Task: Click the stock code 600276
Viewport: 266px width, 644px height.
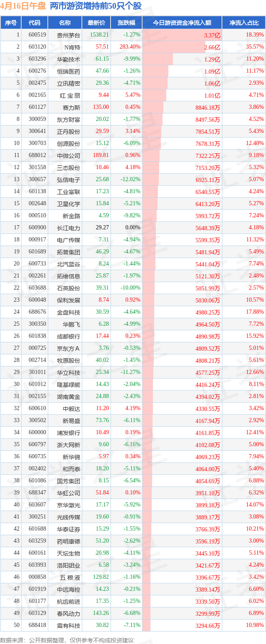Action: 37,71
